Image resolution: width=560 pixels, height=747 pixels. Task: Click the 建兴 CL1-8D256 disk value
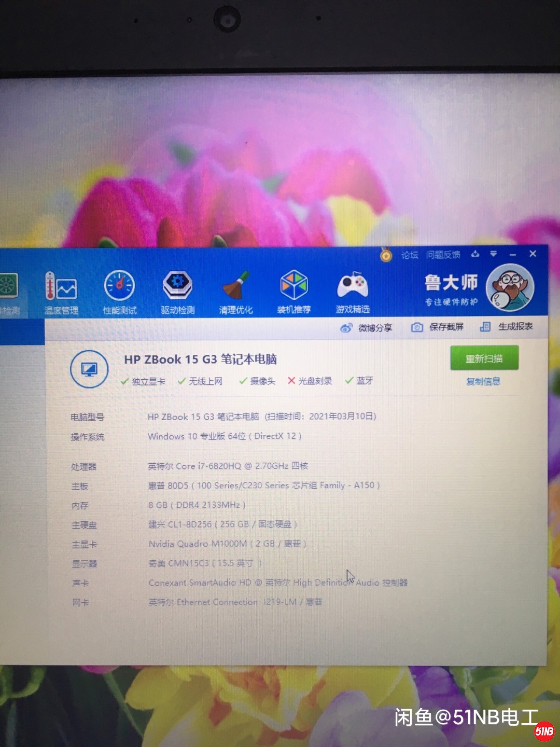223,524
